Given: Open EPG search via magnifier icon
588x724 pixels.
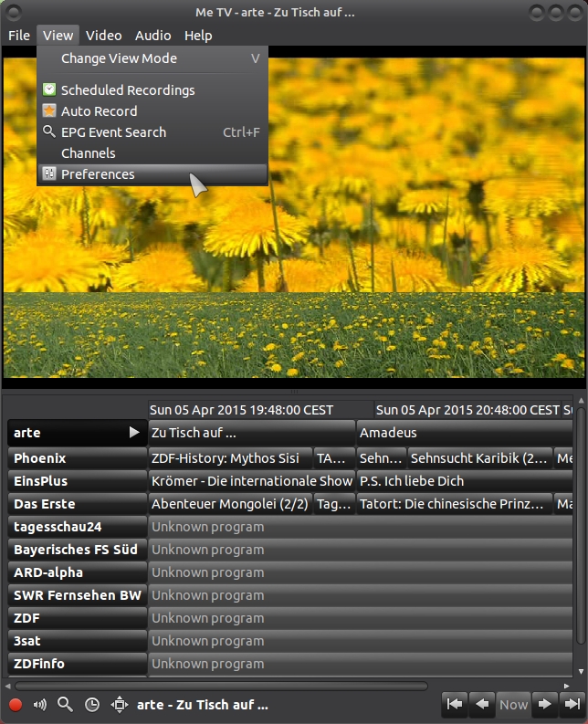Looking at the screenshot, I should (65, 705).
